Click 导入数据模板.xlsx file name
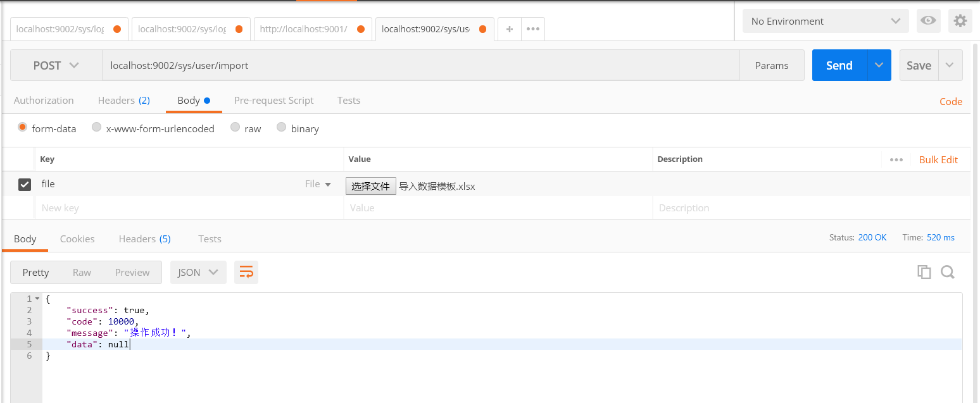Viewport: 980px width, 403px height. pyautogui.click(x=437, y=186)
